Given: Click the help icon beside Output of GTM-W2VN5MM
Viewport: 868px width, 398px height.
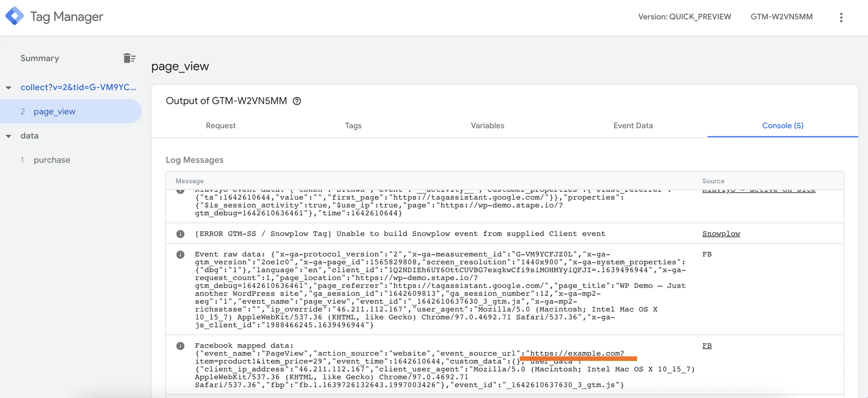Looking at the screenshot, I should 296,101.
